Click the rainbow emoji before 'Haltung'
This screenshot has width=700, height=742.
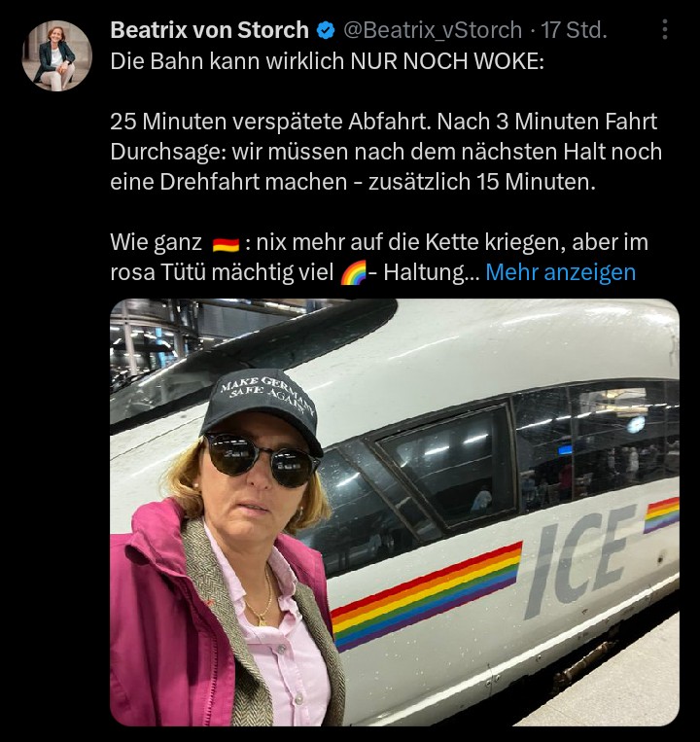click(354, 273)
